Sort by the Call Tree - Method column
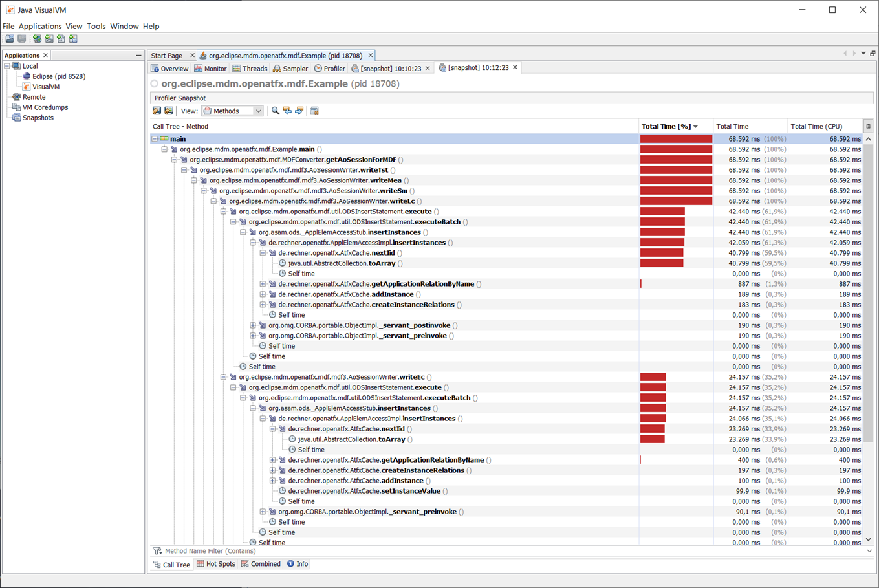 [x=394, y=127]
